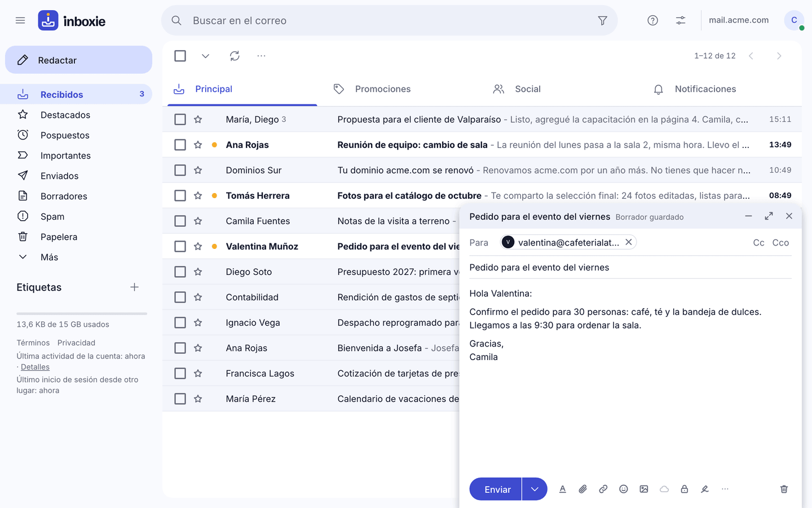Tick the select-all checkbox in toolbar
812x508 pixels.
(180, 56)
